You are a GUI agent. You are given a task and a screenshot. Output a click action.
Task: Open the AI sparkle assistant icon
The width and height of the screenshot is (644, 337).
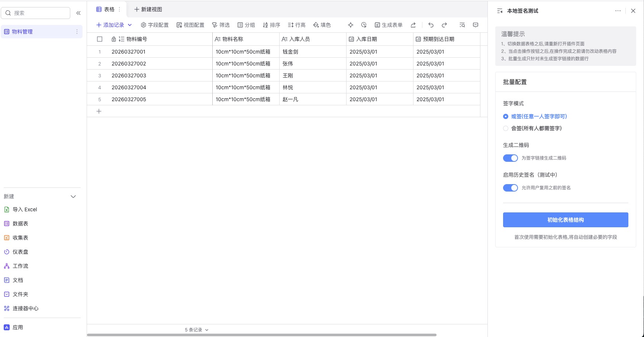(350, 25)
